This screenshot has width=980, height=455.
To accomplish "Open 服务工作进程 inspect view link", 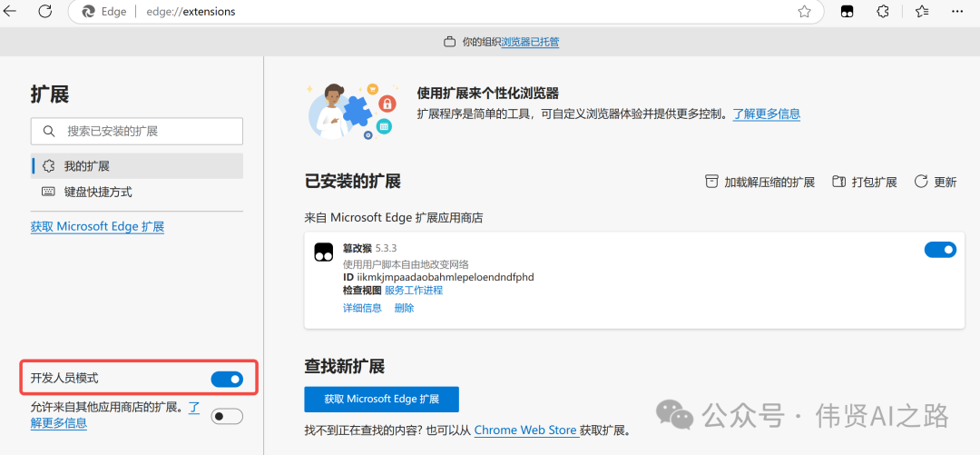I will pyautogui.click(x=414, y=291).
